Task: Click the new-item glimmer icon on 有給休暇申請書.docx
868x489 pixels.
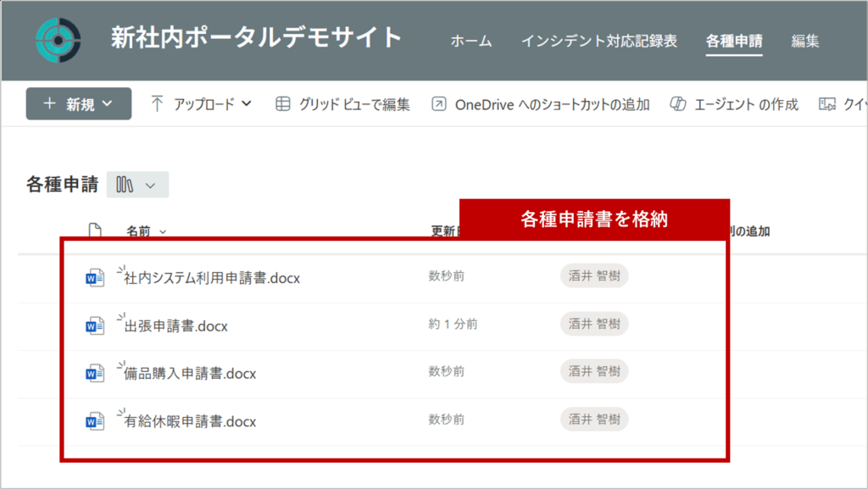Action: 121,413
